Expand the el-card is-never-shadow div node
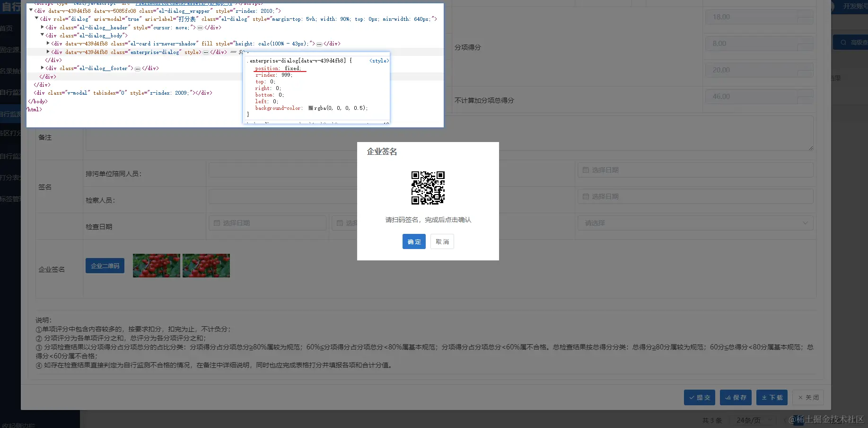This screenshot has height=428, width=868. pos(48,43)
